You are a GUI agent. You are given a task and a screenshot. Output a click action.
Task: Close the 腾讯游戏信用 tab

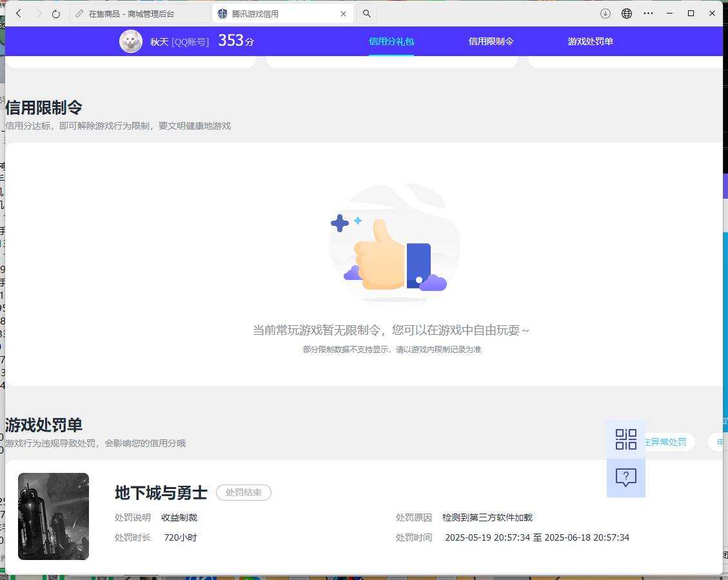pyautogui.click(x=343, y=14)
